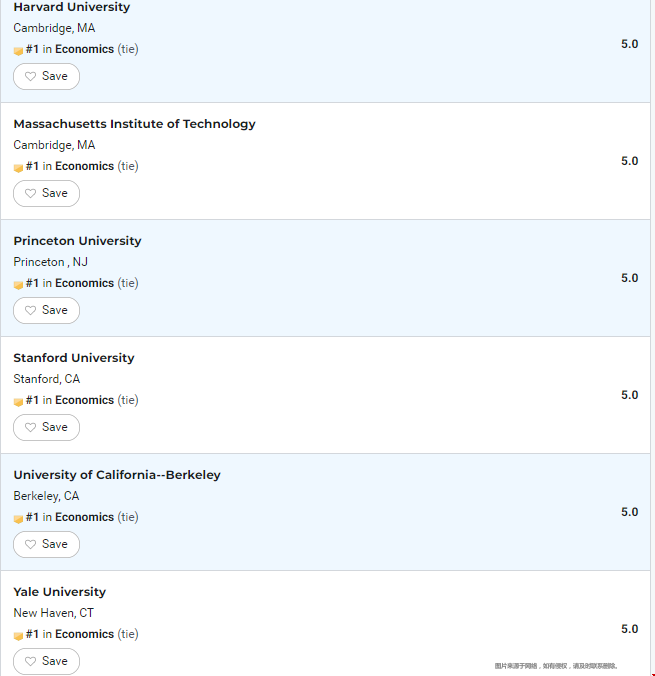Click Berkeley's #1 in Economics badge icon
The height and width of the screenshot is (676, 655).
(18, 519)
